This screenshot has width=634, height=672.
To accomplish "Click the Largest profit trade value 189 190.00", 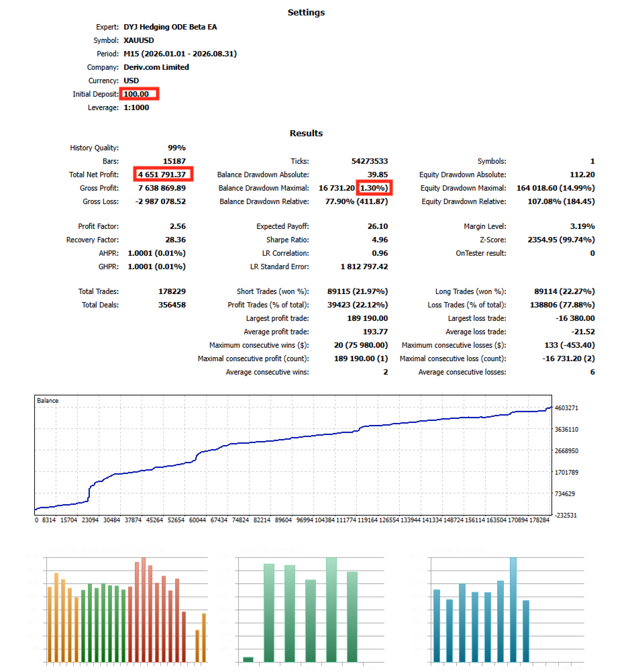I will click(367, 318).
